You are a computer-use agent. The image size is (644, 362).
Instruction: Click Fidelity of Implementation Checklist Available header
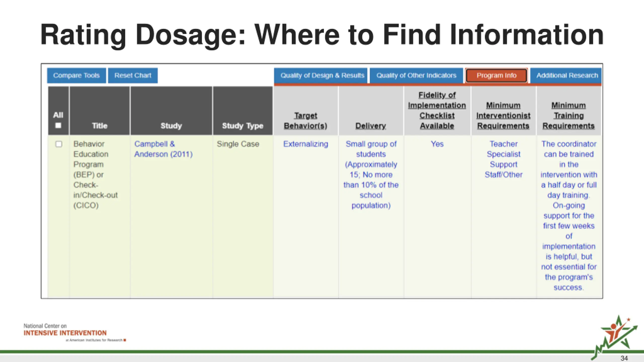[x=437, y=110]
